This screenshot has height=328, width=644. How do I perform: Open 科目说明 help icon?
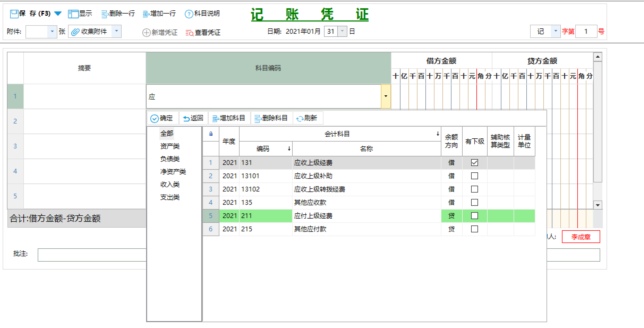pos(189,14)
